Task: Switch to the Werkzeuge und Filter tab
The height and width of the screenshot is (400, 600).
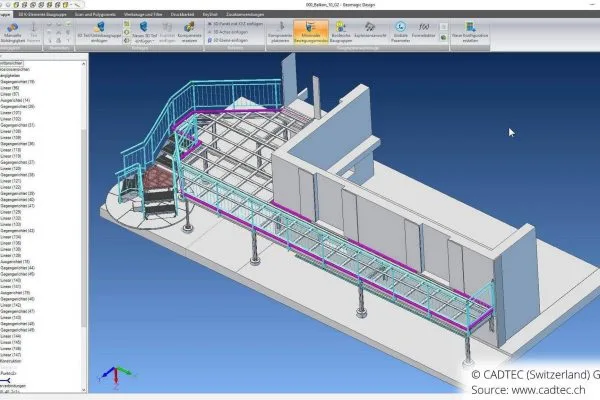Action: pos(143,15)
